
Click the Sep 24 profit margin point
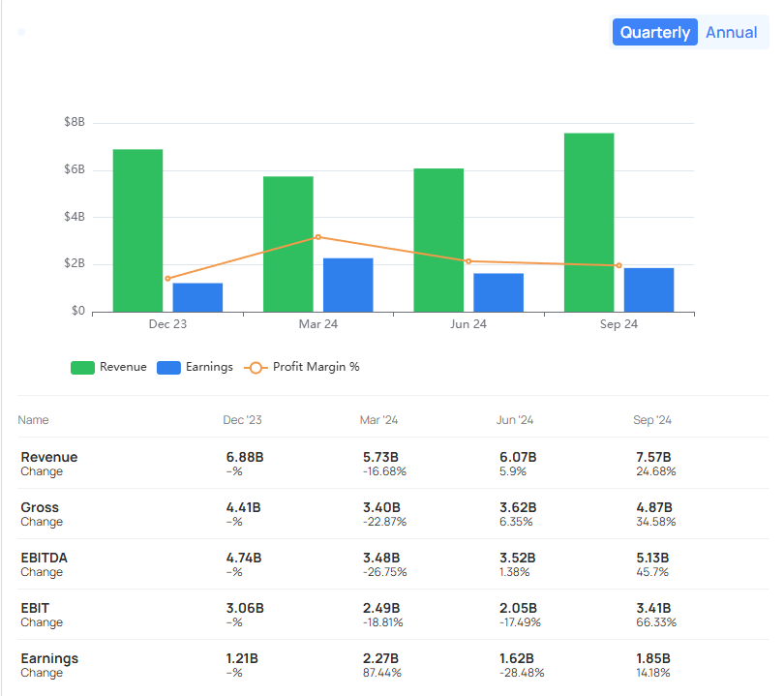[x=619, y=265]
